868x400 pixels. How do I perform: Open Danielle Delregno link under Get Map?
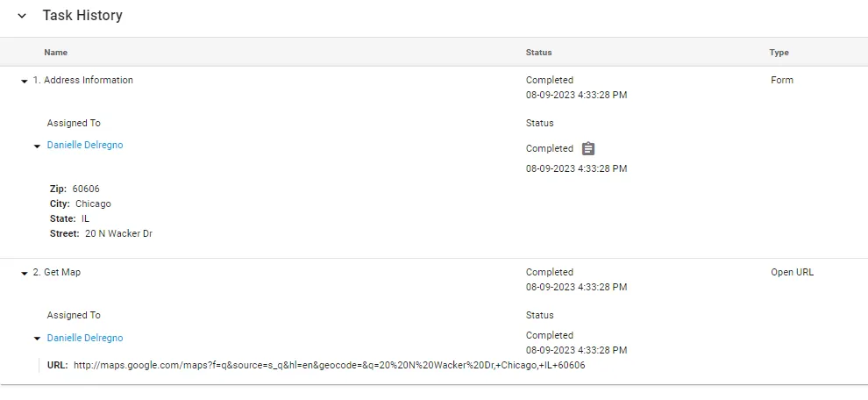click(85, 338)
